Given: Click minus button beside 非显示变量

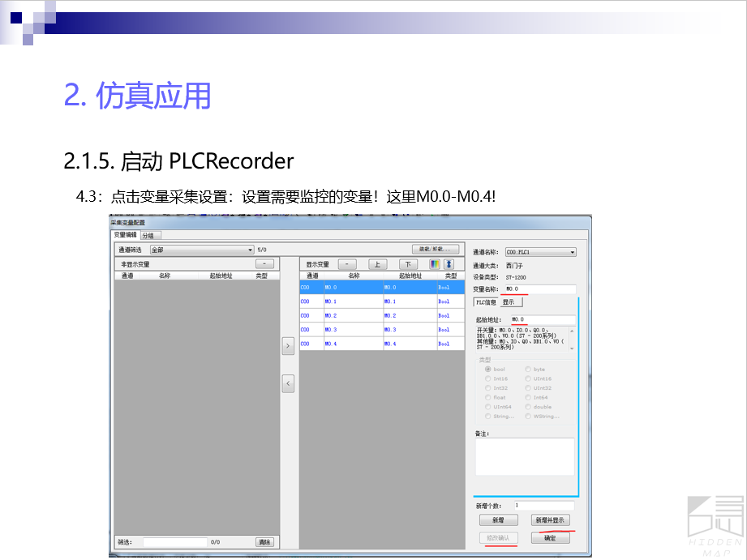Looking at the screenshot, I should click(x=264, y=264).
